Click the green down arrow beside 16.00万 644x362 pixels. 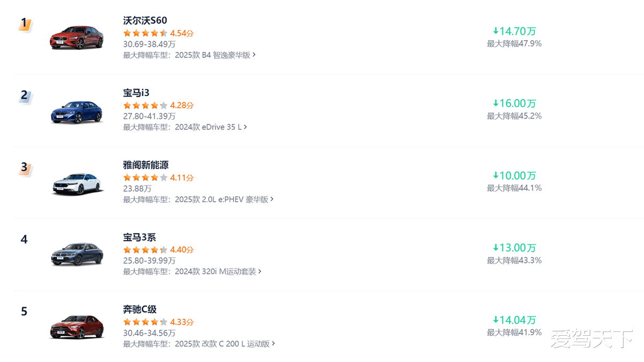coord(496,104)
